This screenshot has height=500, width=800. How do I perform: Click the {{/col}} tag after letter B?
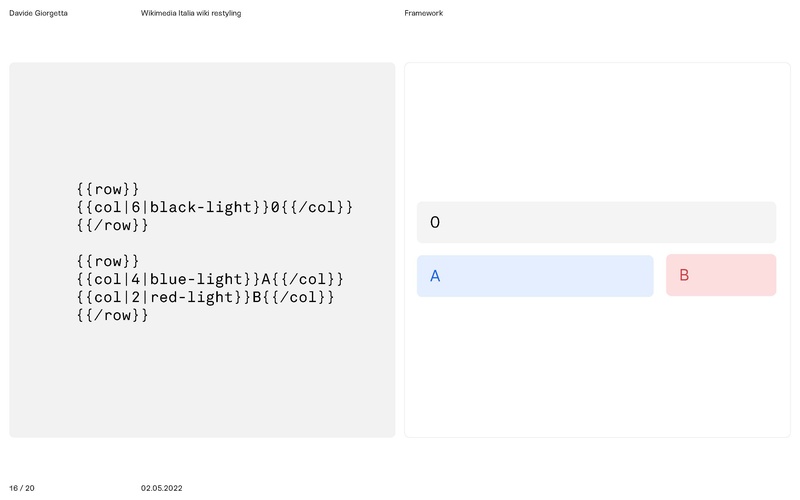pyautogui.click(x=297, y=297)
